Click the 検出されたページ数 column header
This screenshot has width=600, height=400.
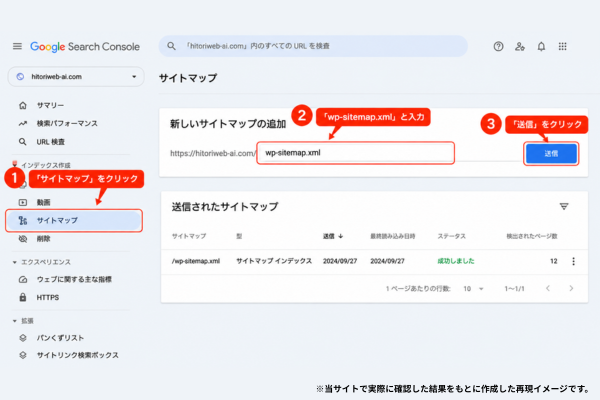tap(532, 236)
